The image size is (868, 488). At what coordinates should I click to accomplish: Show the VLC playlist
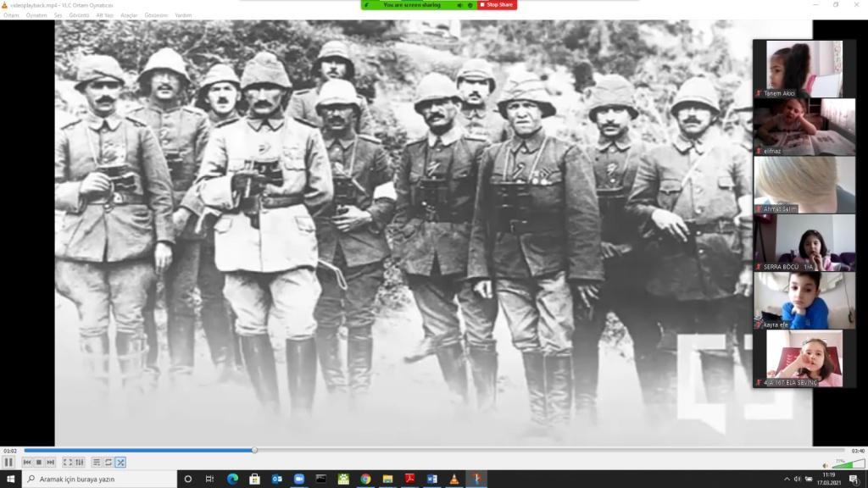97,462
